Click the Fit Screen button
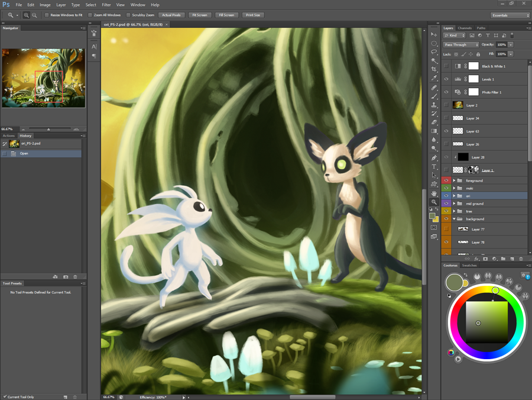Viewport: 532px width, 400px height. click(200, 15)
